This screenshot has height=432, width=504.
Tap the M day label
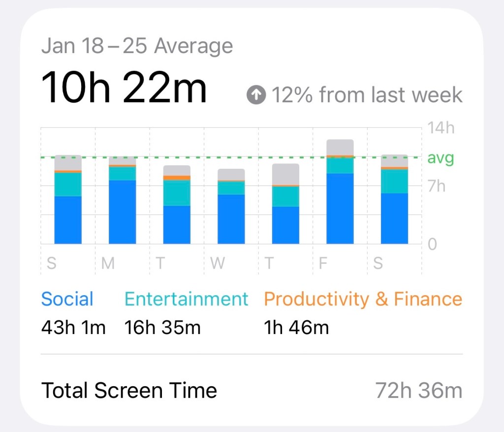(107, 263)
